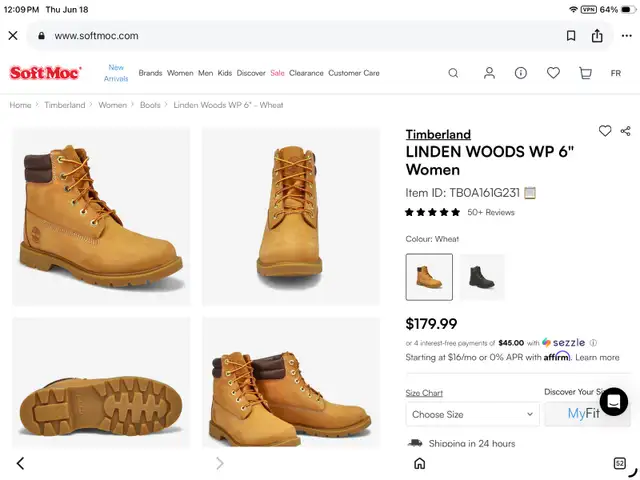Go to Women breadcrumb
This screenshot has width=640, height=480.
pyautogui.click(x=112, y=105)
